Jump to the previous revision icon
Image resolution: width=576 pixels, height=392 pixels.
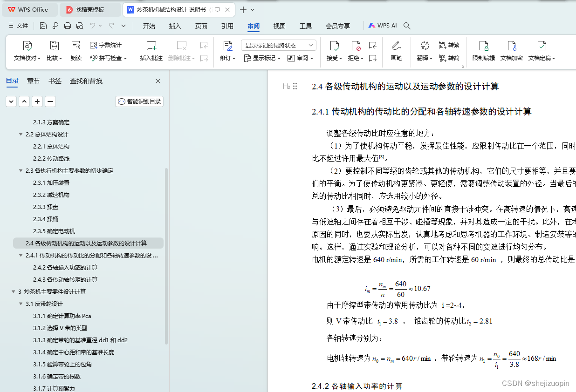point(372,45)
